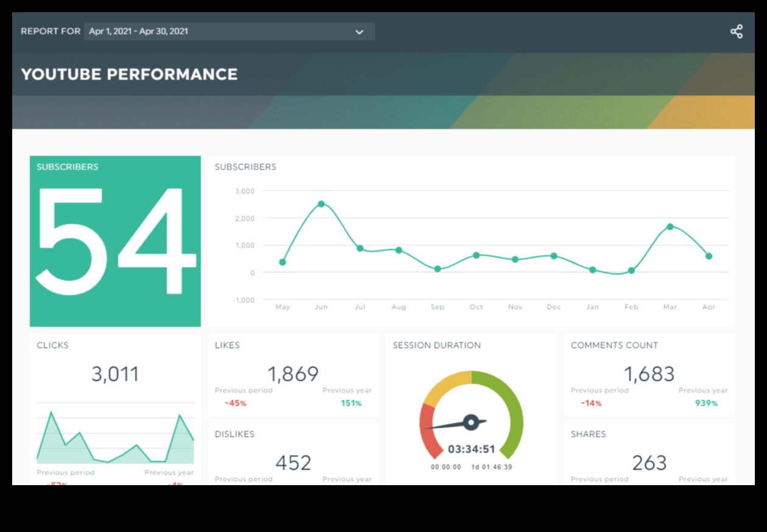Click the 939% previous year figure under Comments Count
The height and width of the screenshot is (532, 767).
pyautogui.click(x=706, y=403)
